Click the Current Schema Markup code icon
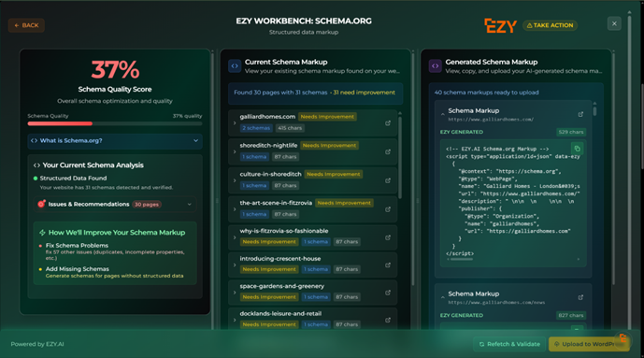The height and width of the screenshot is (358, 644). click(235, 65)
